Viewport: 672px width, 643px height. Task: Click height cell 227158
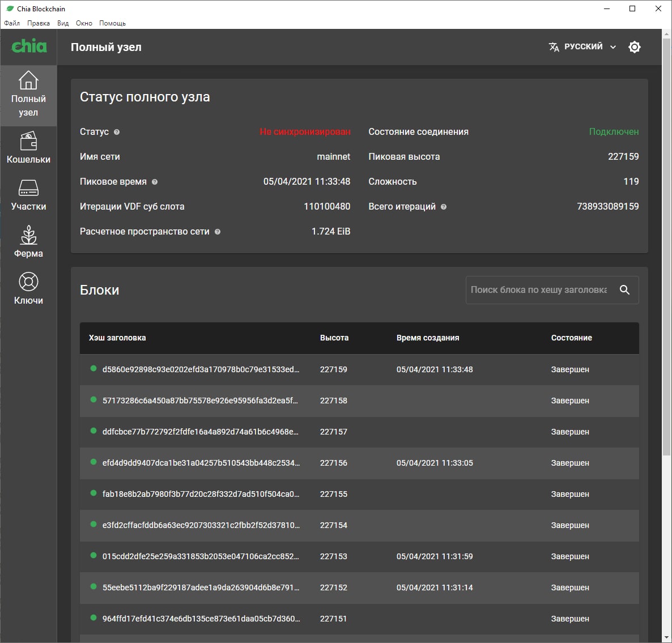point(333,401)
